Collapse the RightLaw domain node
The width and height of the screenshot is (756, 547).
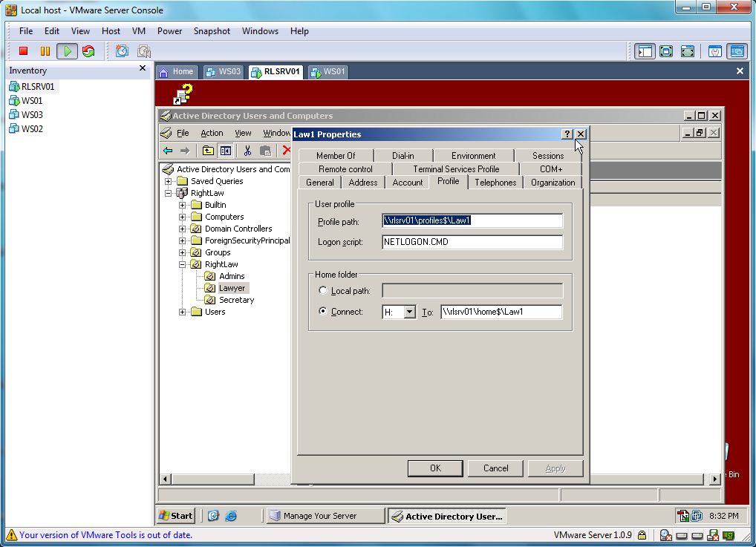[x=169, y=193]
